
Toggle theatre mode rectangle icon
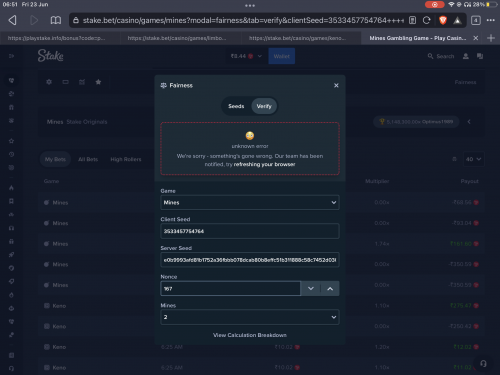65,82
